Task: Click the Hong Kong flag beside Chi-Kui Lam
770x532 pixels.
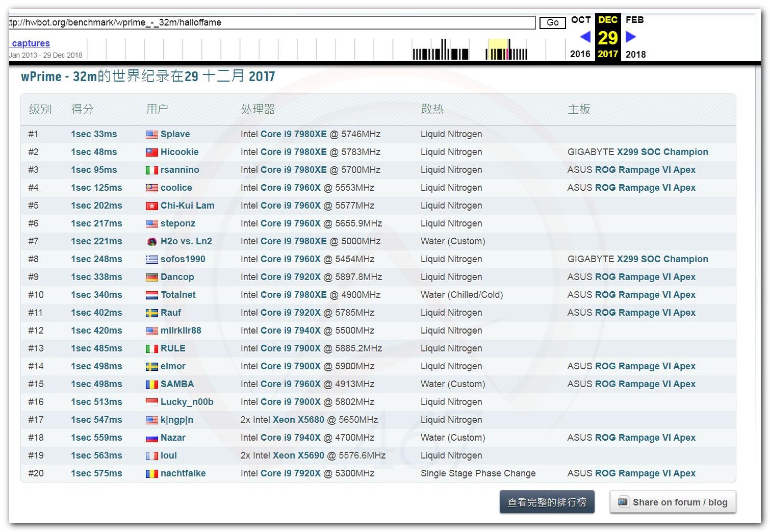Action: pyautogui.click(x=151, y=206)
